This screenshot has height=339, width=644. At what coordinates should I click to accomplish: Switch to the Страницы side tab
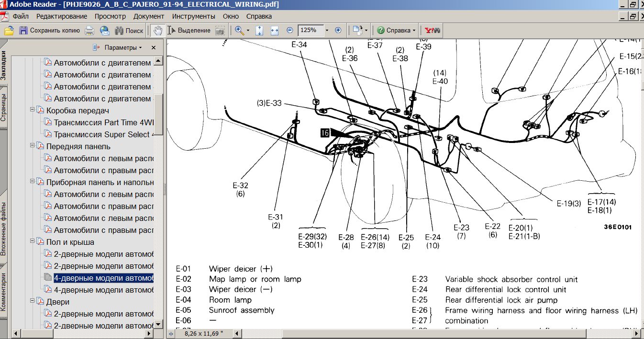click(x=4, y=108)
